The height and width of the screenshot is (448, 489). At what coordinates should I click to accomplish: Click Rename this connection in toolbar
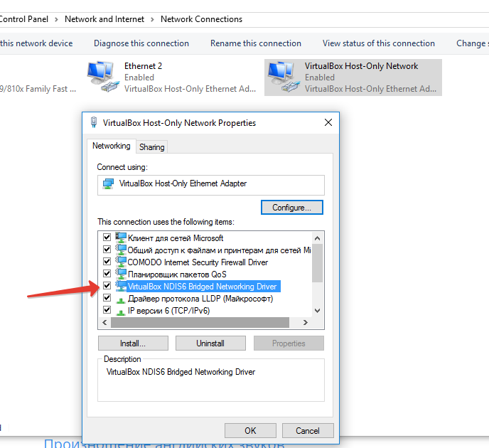pos(256,43)
